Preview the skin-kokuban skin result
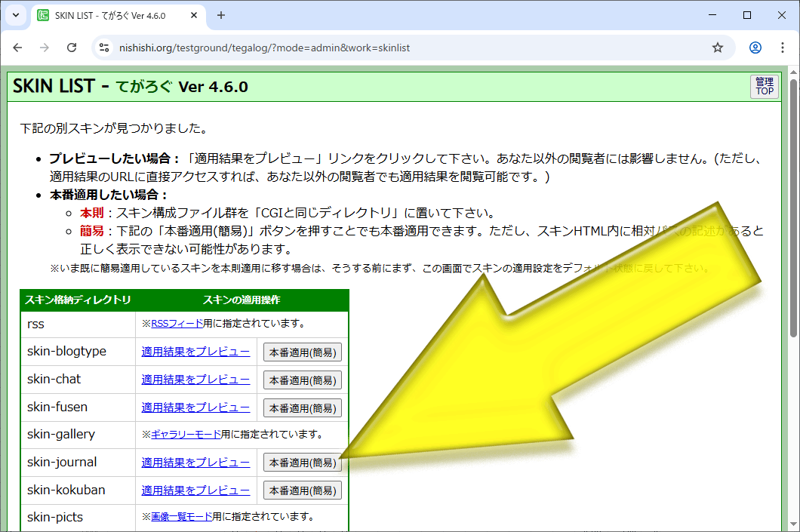This screenshot has width=800, height=532. pyautogui.click(x=196, y=490)
